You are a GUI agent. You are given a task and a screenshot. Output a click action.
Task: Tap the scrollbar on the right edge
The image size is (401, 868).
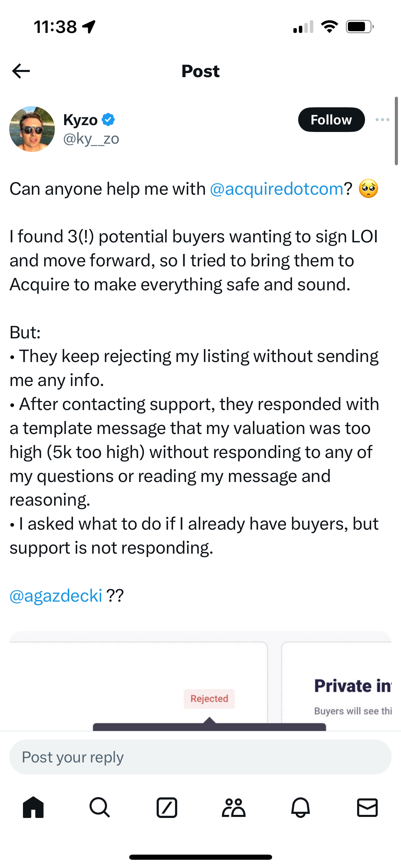(x=396, y=131)
